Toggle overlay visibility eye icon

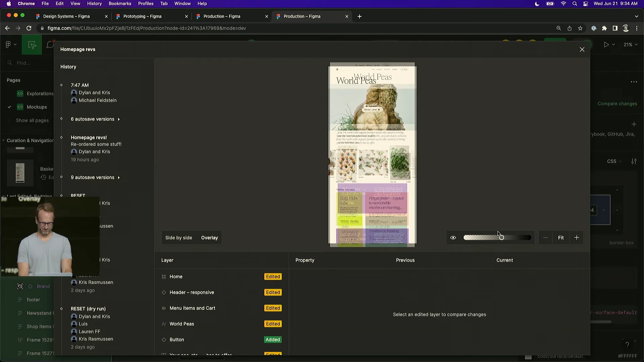coord(453,238)
